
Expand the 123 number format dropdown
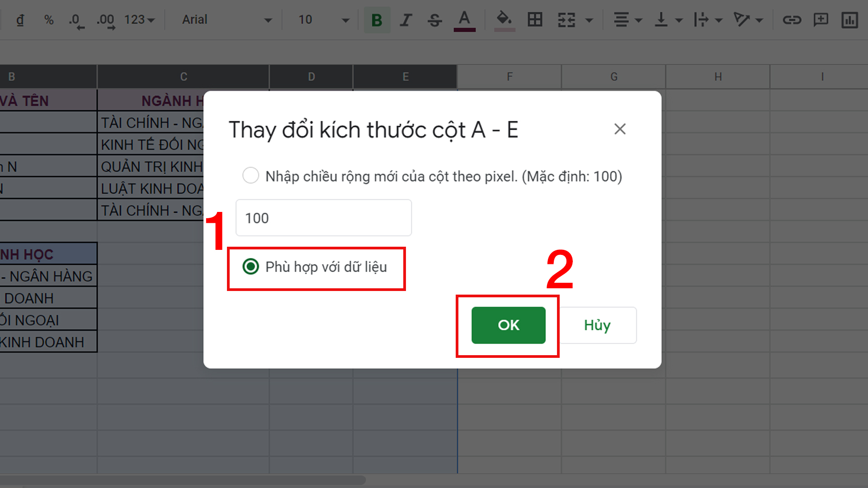(139, 20)
